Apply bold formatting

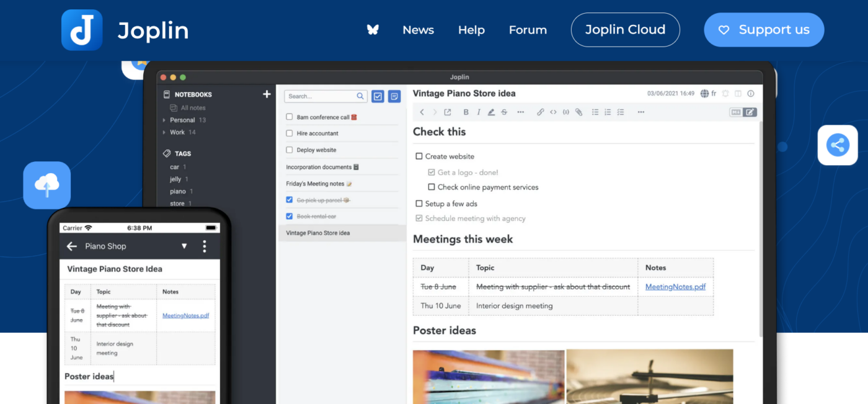tap(466, 112)
